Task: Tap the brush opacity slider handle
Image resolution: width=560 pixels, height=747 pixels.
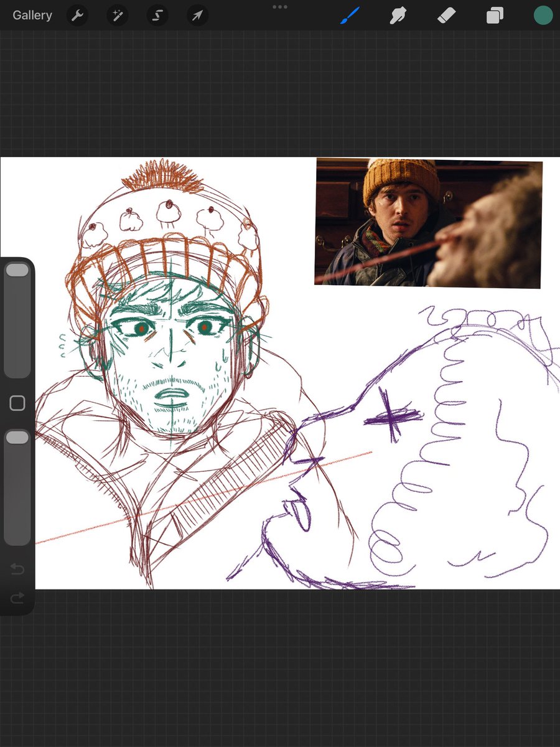Action: tap(17, 438)
